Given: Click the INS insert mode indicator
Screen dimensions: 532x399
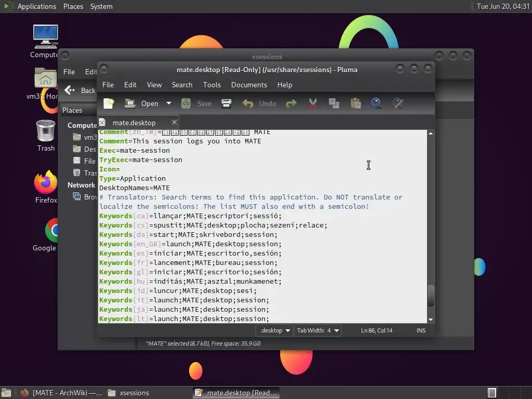Looking at the screenshot, I should point(421,330).
